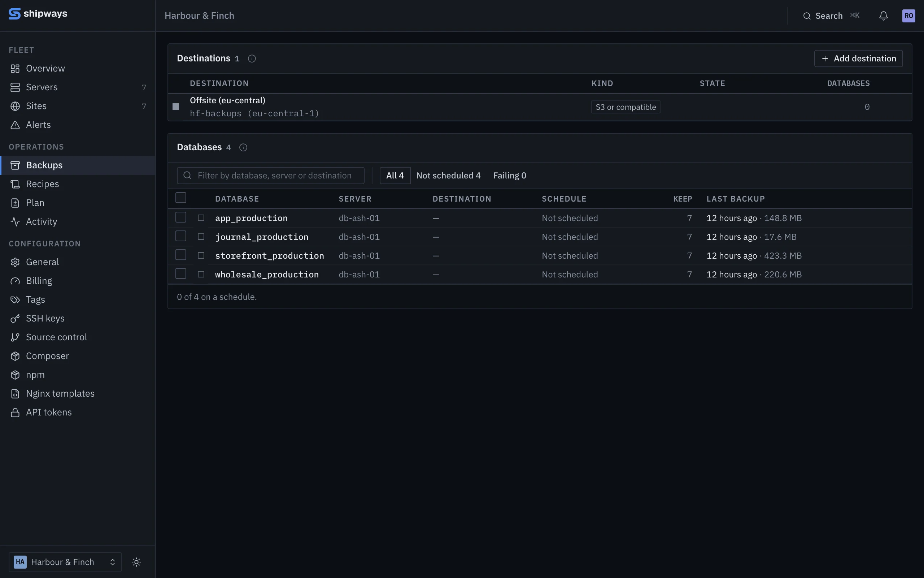Click the Add destination button
The width and height of the screenshot is (924, 578).
[858, 59]
